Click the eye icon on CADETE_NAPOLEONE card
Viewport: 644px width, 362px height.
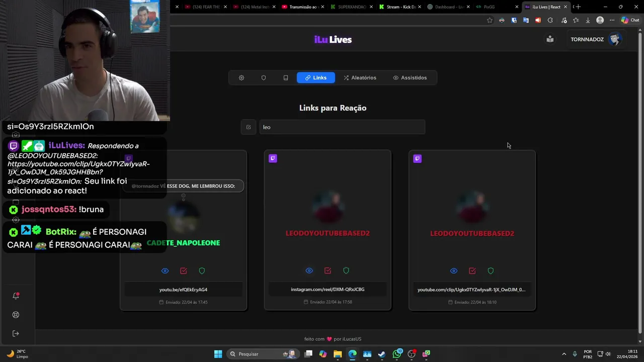(165, 271)
